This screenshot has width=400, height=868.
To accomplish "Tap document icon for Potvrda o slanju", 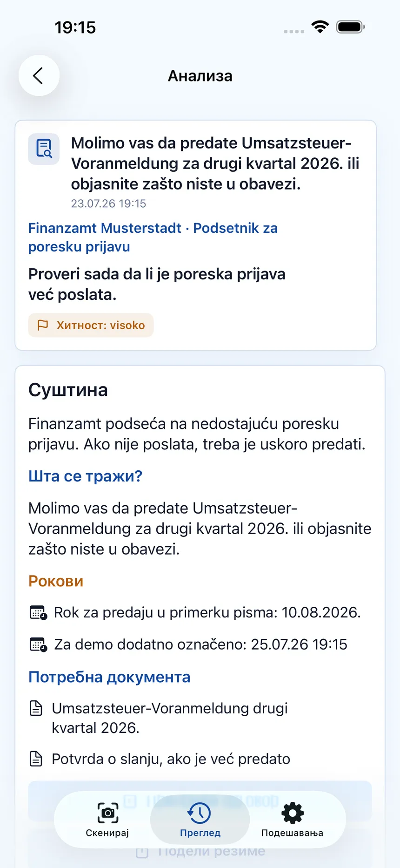I will (x=36, y=759).
